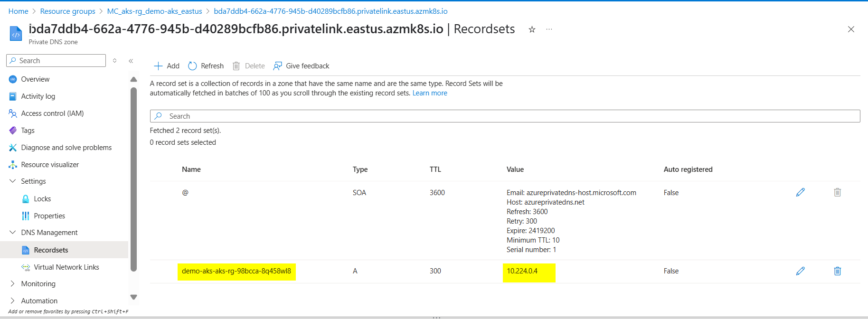868x319 pixels.
Task: Click the 10.224.0.4 value cell
Action: 522,271
